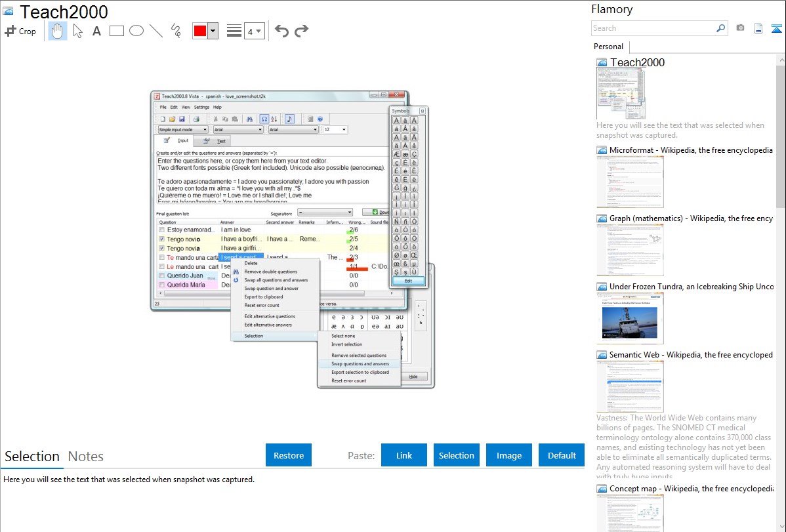Click 'Concept map - Wikipedia' title
Image resolution: width=786 pixels, height=532 pixels.
[691, 489]
